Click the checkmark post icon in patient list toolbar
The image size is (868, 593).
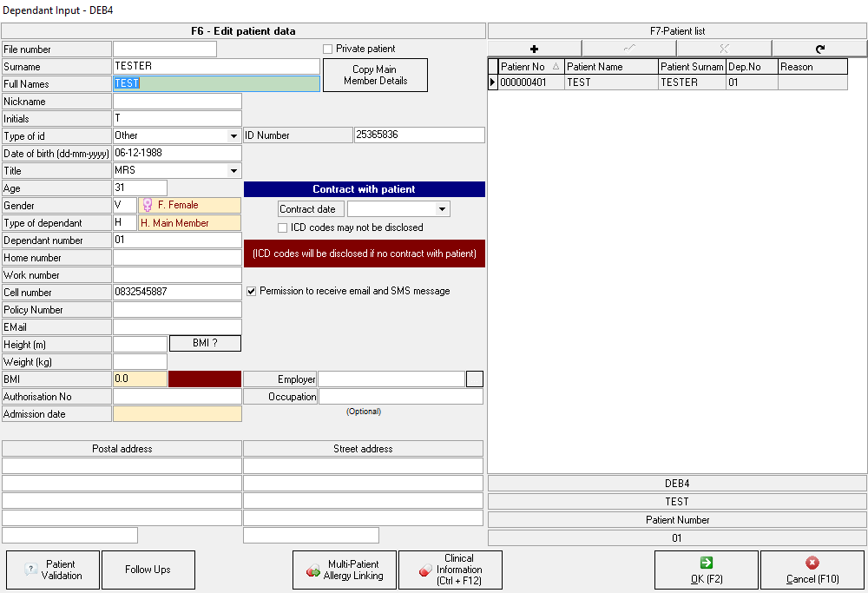pos(629,49)
